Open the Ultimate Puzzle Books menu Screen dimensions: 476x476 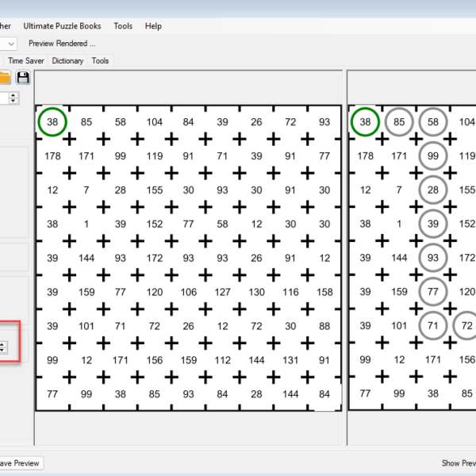pyautogui.click(x=62, y=26)
